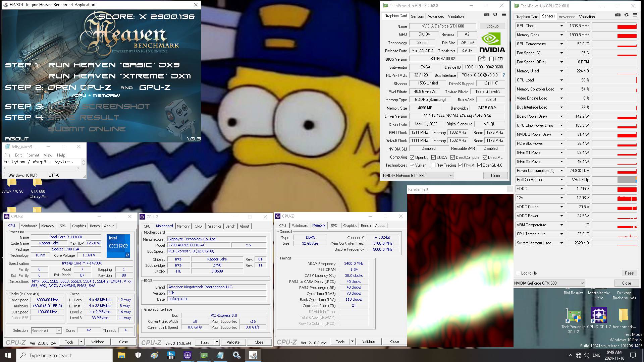The width and height of the screenshot is (644, 362).
Task: Open the GTX 680 Classy Air folder
Action: (x=38, y=188)
